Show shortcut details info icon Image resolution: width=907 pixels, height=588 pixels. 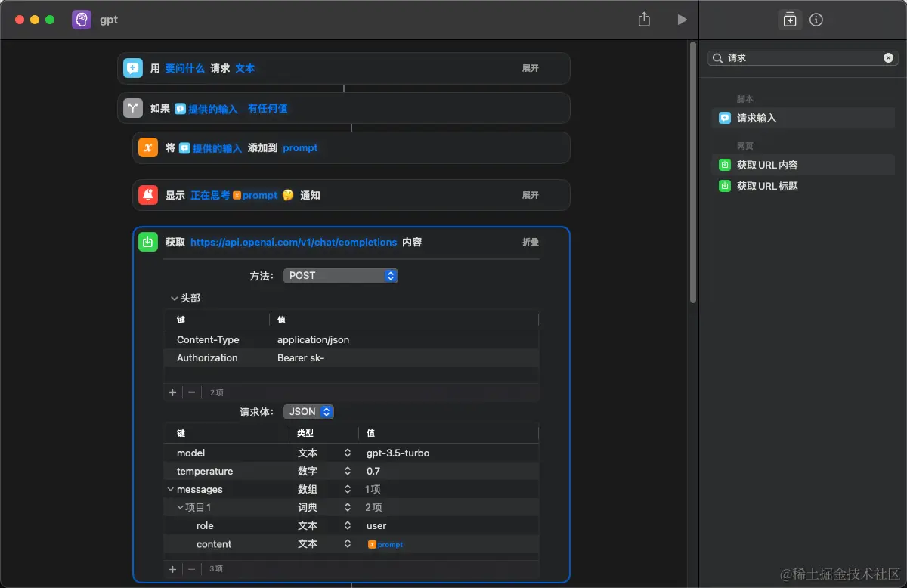(816, 20)
